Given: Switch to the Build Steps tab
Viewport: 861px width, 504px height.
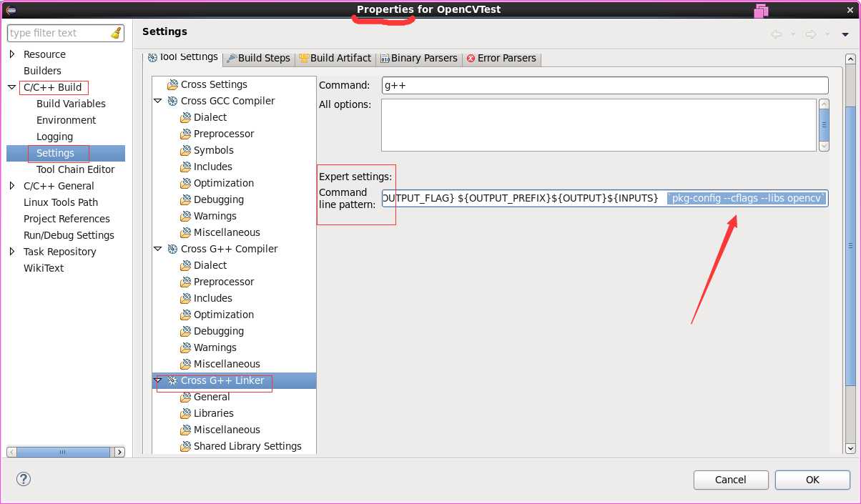Looking at the screenshot, I should [258, 58].
